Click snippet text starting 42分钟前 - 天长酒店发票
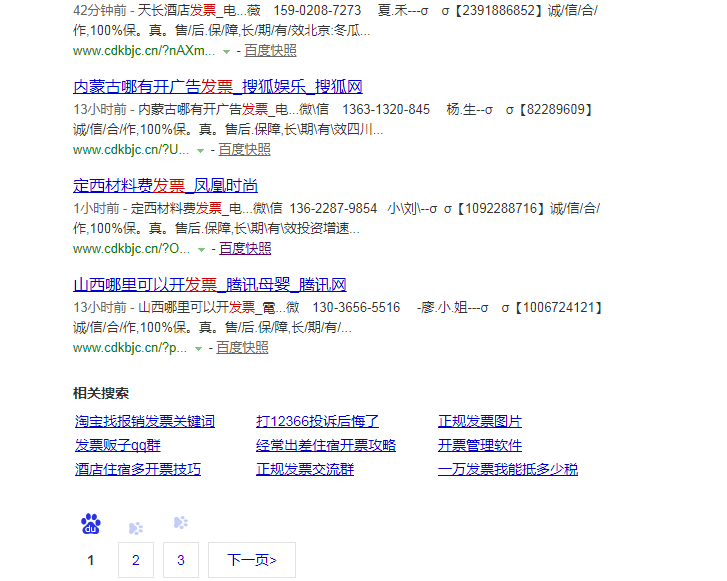 [336, 20]
